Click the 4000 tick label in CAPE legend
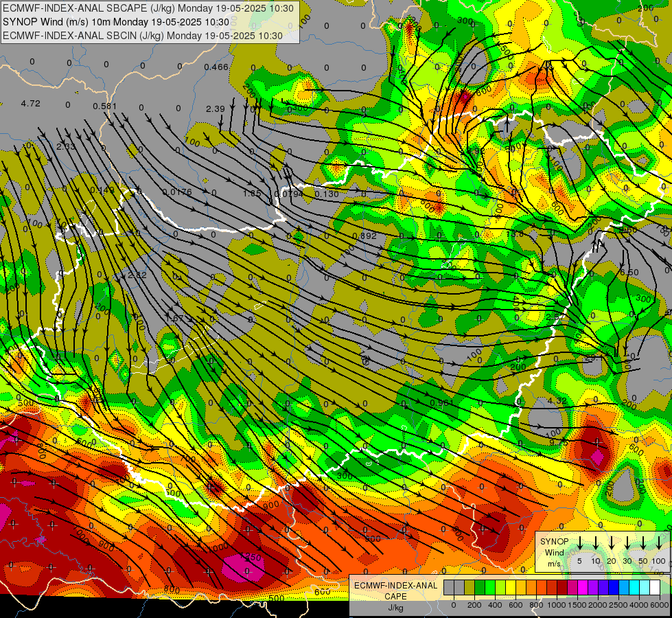The height and width of the screenshot is (618, 672). pos(639,605)
